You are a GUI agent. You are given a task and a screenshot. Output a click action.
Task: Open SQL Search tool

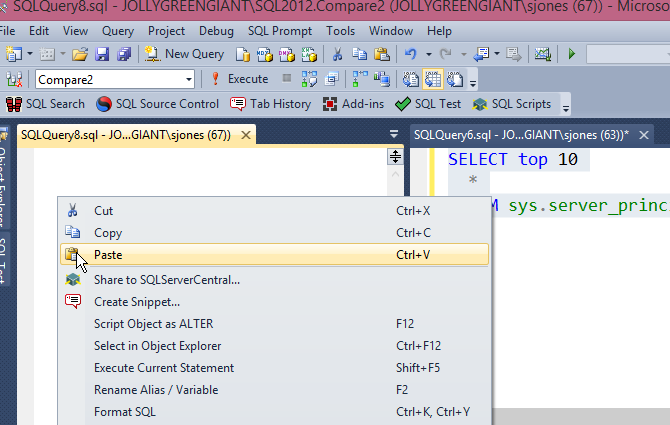[x=46, y=103]
